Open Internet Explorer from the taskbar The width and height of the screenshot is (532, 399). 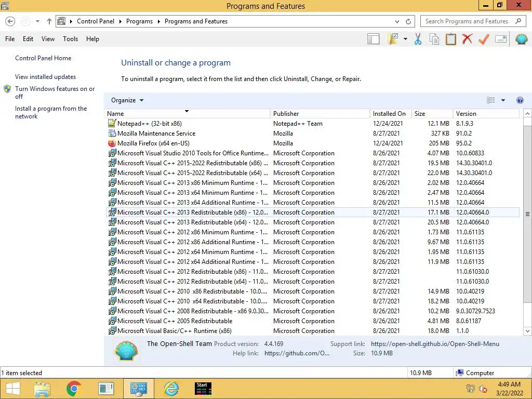click(x=170, y=389)
